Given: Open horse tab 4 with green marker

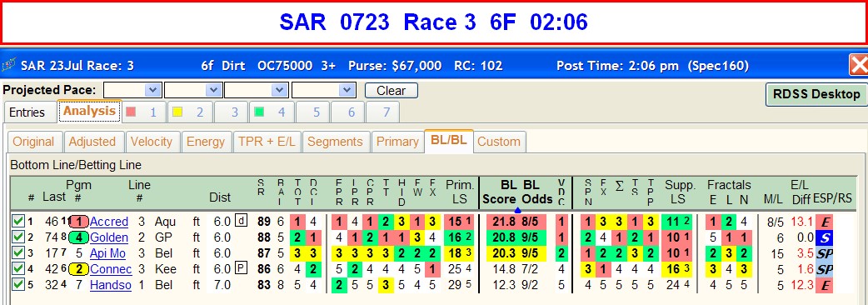Looking at the screenshot, I should pyautogui.click(x=272, y=112).
